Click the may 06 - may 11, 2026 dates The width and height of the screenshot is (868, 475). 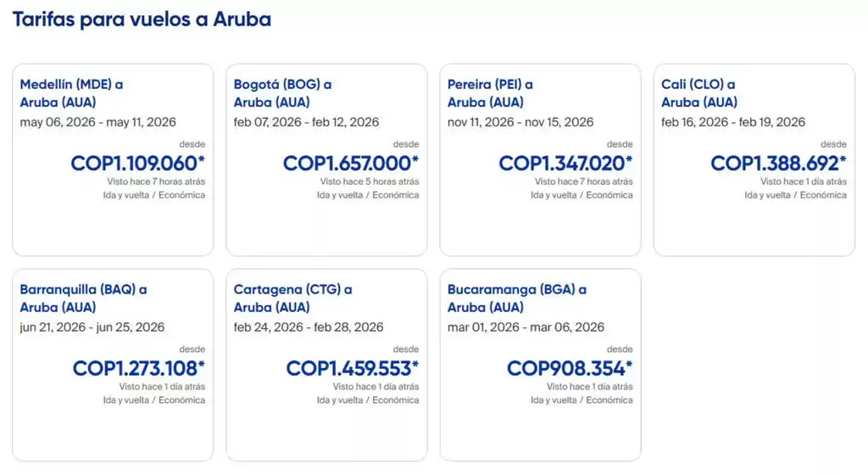click(97, 122)
